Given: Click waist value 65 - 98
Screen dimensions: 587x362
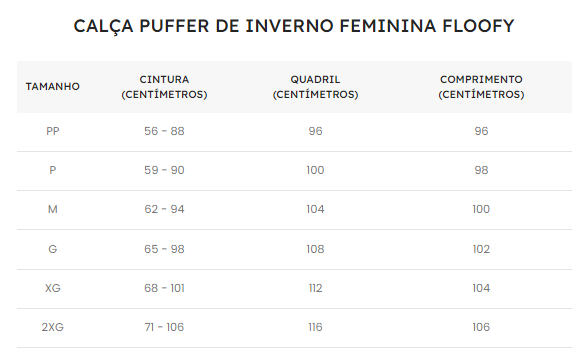Looking at the screenshot, I should [164, 249].
